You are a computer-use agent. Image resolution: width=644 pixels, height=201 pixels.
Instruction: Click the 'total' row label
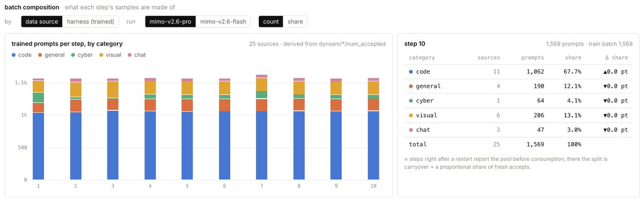click(418, 144)
